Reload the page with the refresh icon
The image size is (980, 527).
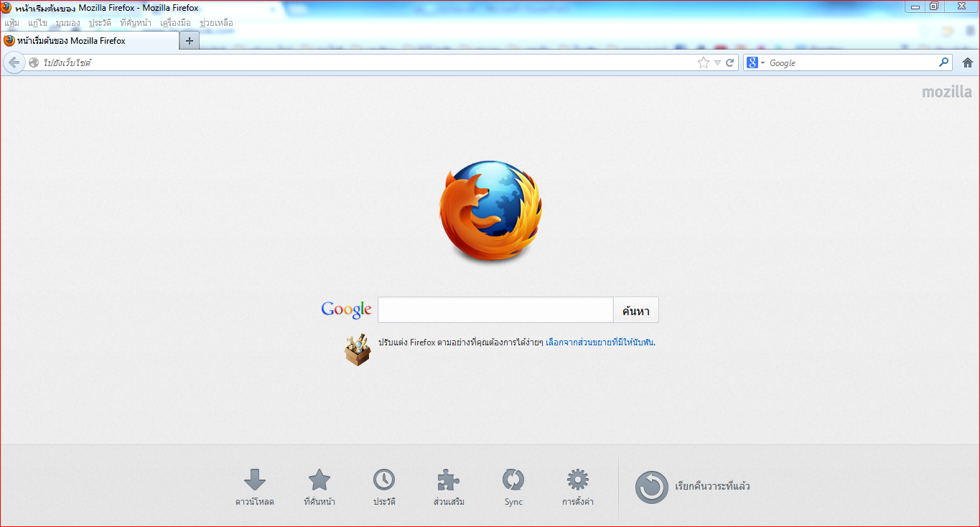click(x=730, y=63)
